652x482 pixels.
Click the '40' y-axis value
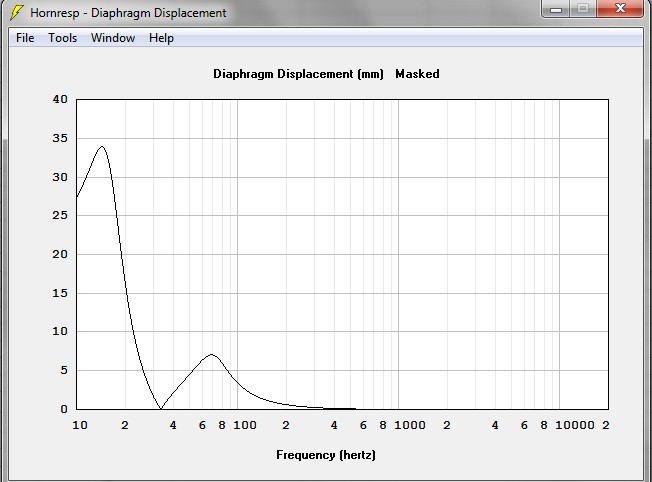tap(60, 99)
